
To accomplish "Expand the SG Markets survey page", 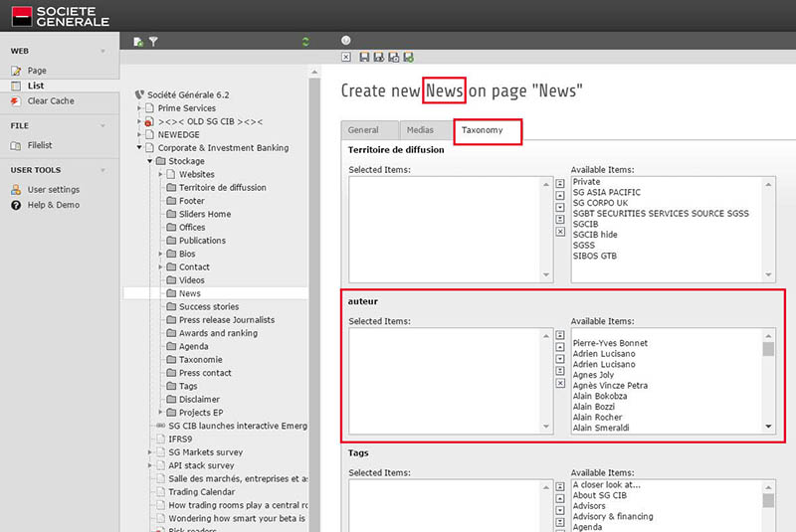I will click(150, 451).
